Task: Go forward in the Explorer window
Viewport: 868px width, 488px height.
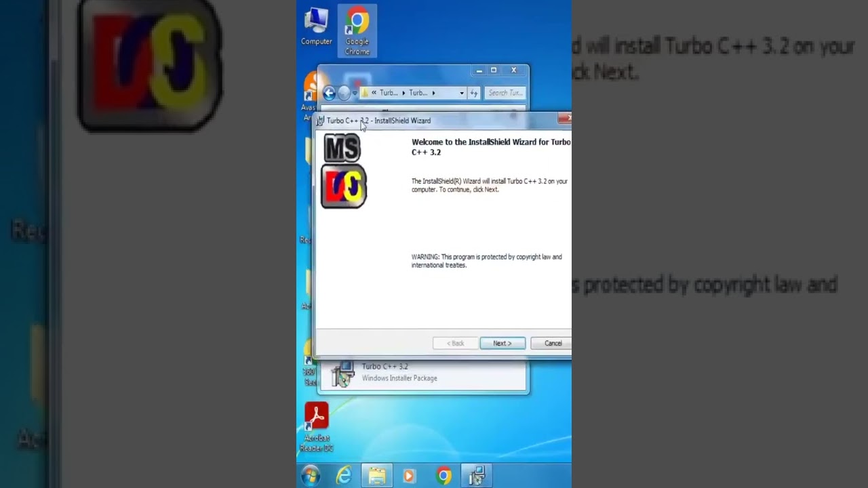Action: click(344, 93)
